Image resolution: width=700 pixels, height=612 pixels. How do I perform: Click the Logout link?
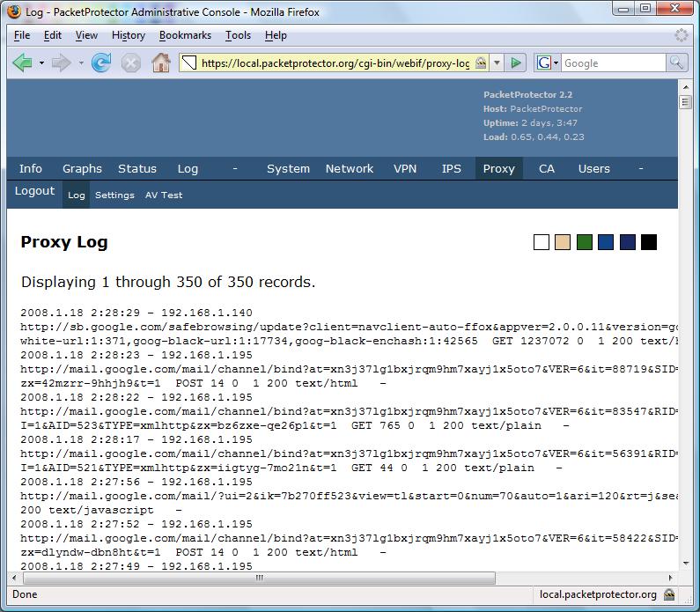pyautogui.click(x=34, y=191)
